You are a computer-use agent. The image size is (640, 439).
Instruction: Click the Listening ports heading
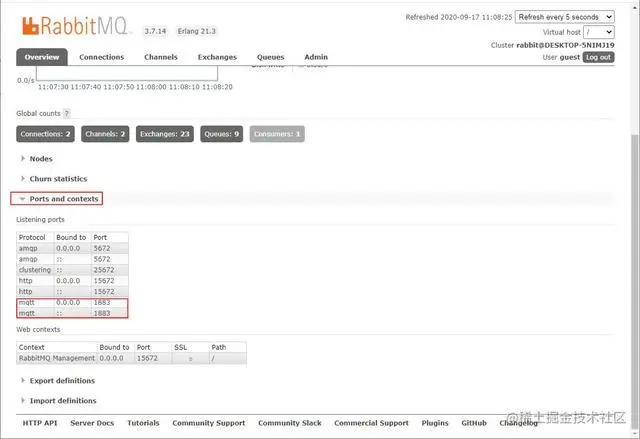[x=40, y=220]
